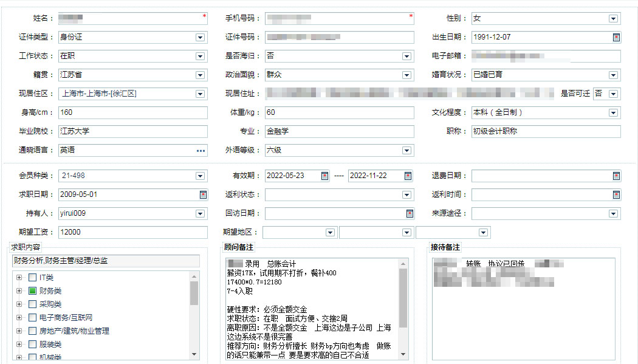Open calendar picker for 出生日期

click(616, 38)
